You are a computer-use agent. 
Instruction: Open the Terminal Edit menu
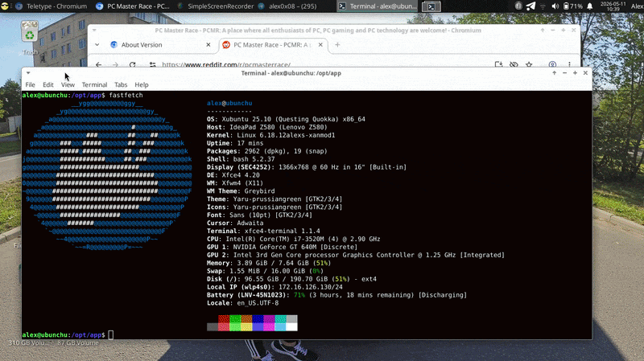point(48,84)
